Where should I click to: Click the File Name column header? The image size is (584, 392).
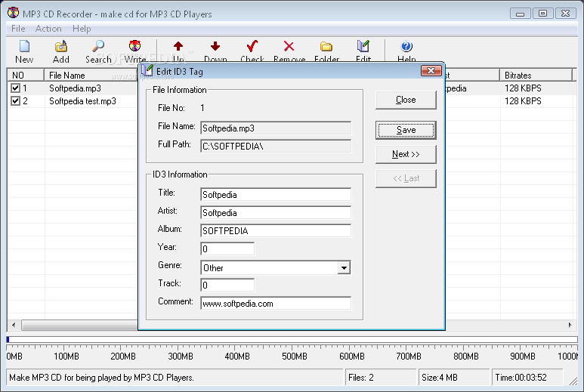[91, 76]
